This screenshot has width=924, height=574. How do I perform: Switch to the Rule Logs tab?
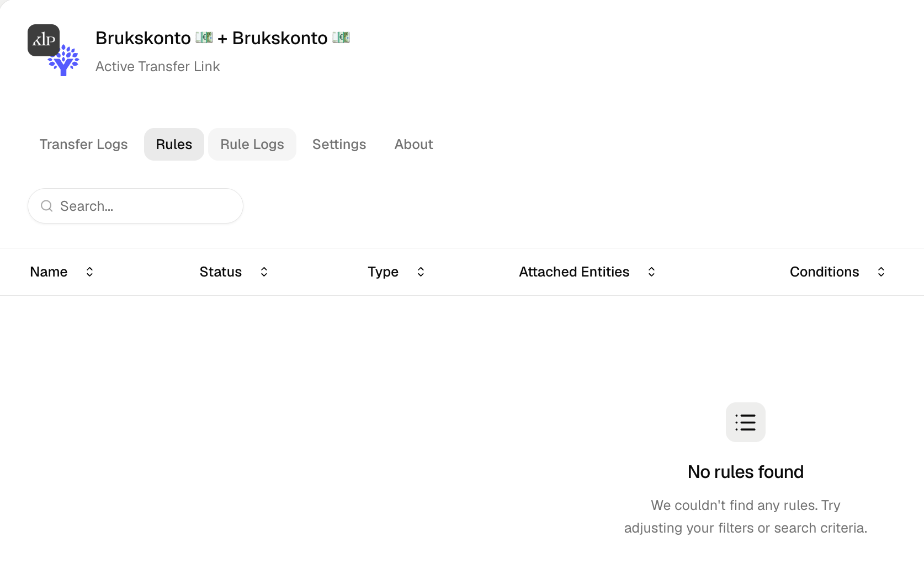point(252,144)
